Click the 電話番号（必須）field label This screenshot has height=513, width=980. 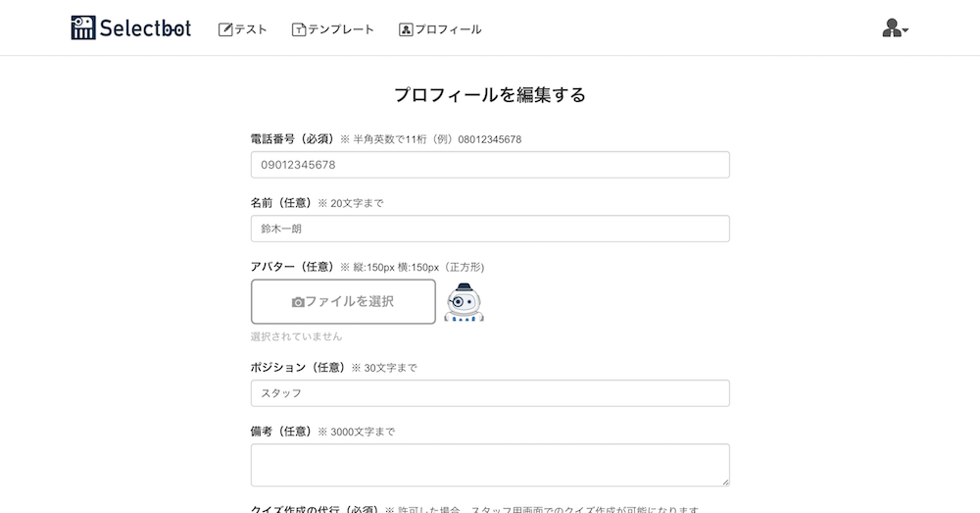click(293, 139)
